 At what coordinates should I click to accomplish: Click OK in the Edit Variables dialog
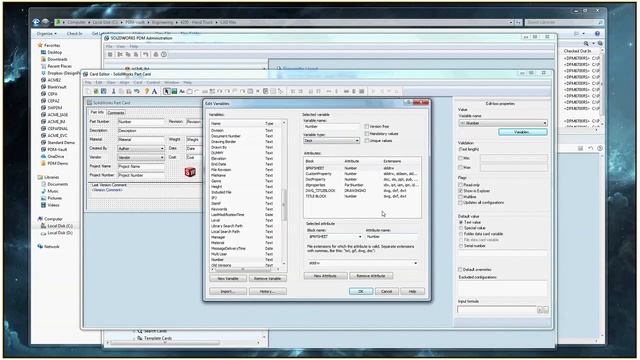pyautogui.click(x=361, y=291)
